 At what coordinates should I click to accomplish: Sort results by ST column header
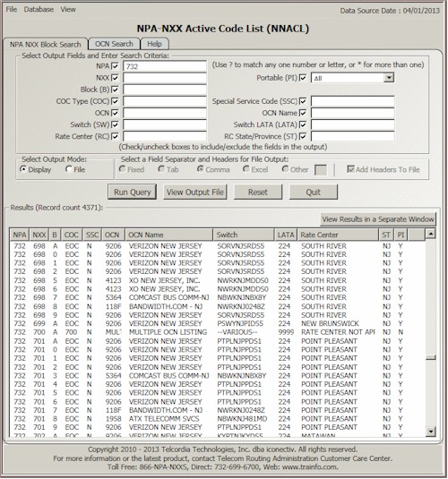coord(386,235)
